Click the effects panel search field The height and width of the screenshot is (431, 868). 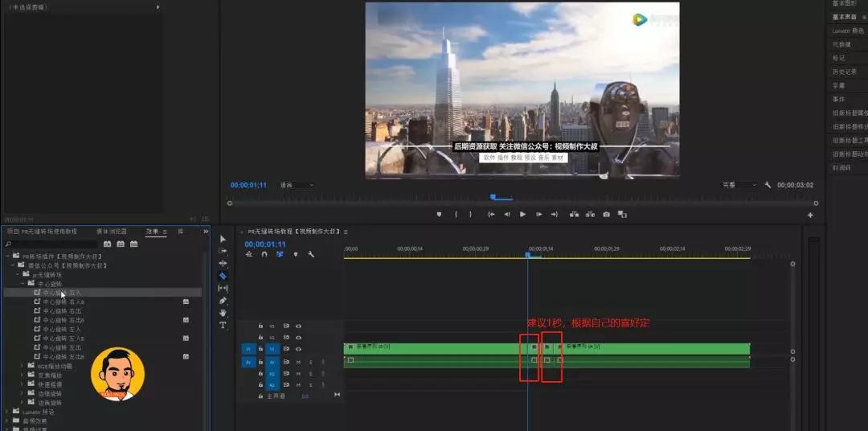(x=54, y=244)
